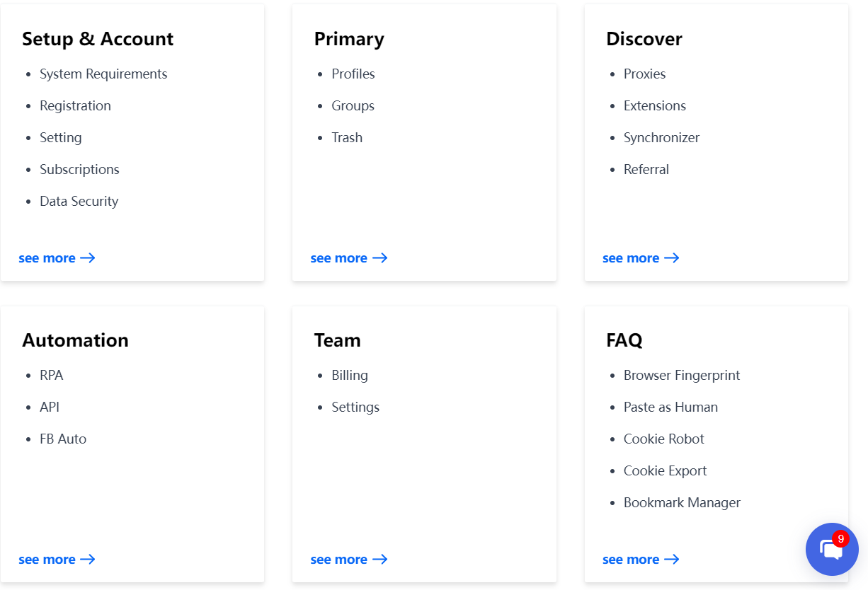View the Subscriptions help topic

(x=79, y=169)
